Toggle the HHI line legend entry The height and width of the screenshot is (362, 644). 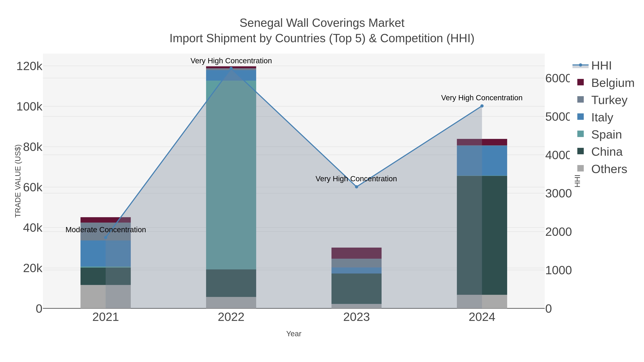pyautogui.click(x=592, y=65)
